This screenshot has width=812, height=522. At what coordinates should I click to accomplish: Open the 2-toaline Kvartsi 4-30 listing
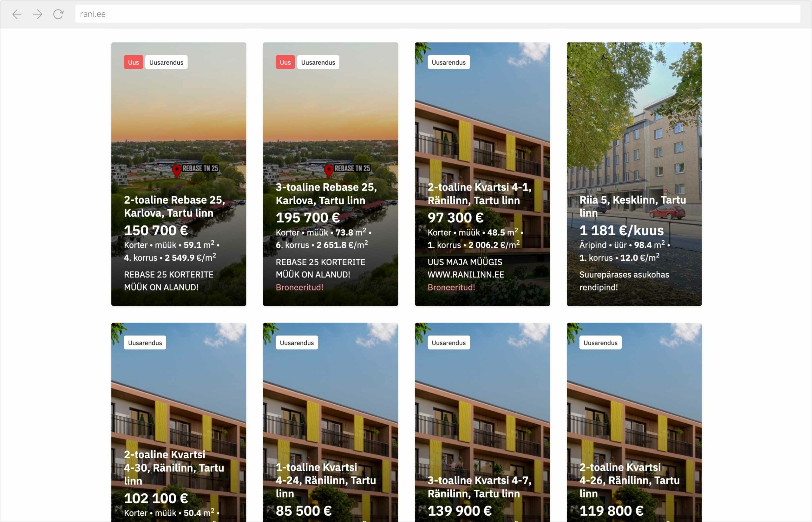174,467
